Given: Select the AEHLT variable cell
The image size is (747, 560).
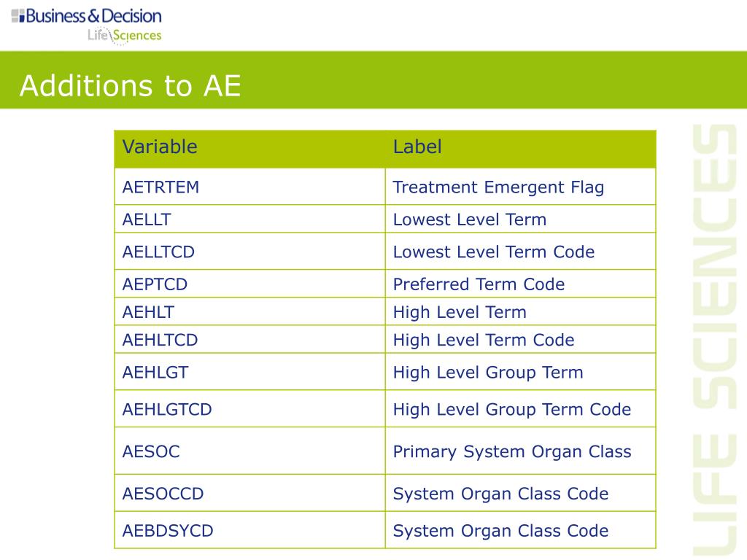Looking at the screenshot, I should pyautogui.click(x=249, y=312).
